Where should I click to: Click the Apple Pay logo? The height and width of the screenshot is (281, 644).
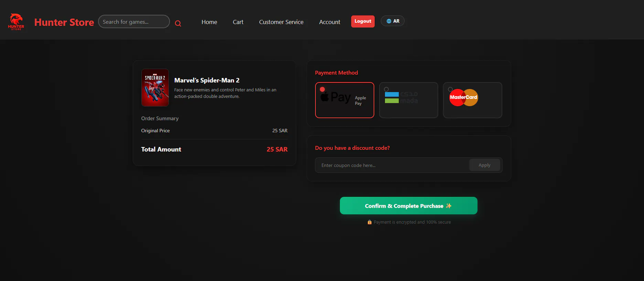[x=335, y=97]
